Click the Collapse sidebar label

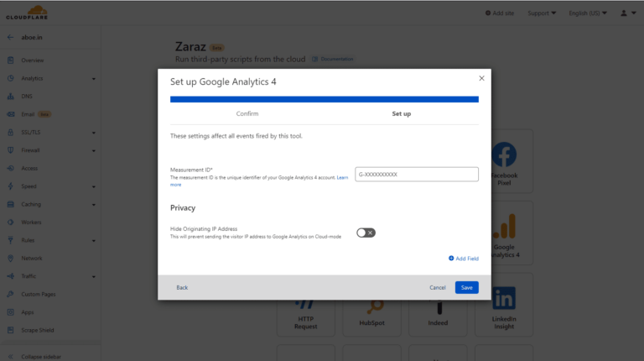[x=41, y=357]
